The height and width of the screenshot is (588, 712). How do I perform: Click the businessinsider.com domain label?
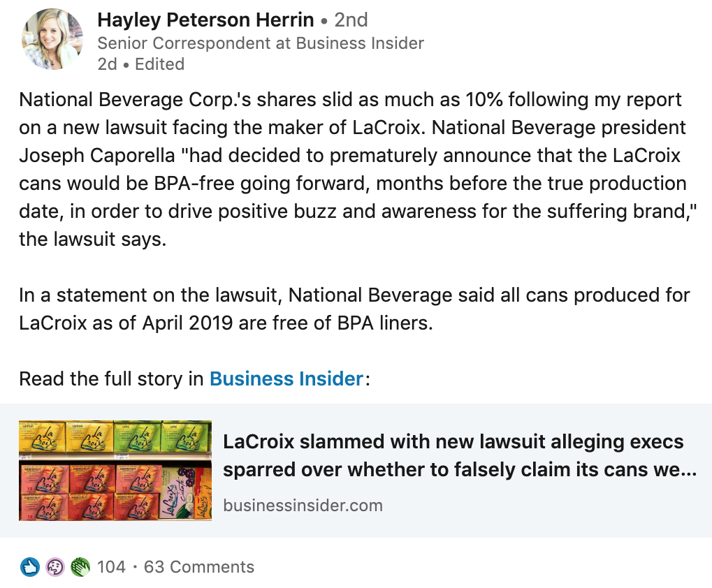tap(303, 506)
